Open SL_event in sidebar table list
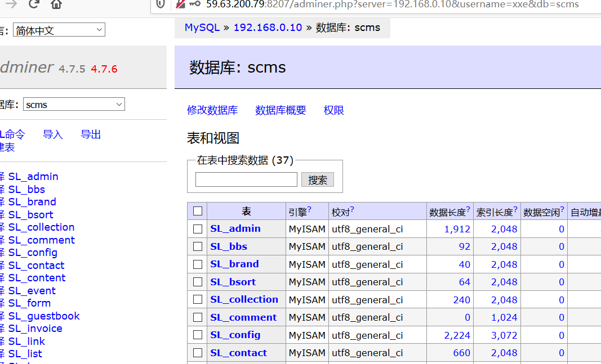Screen dimensions: 601x364 pos(32,290)
